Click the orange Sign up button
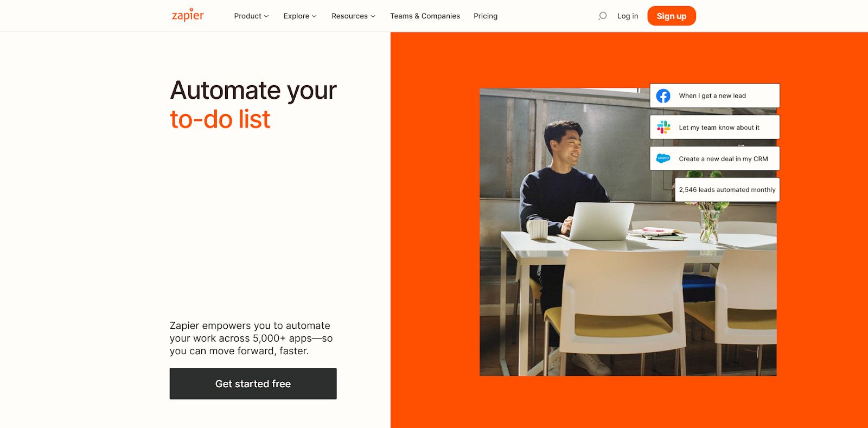This screenshot has width=868, height=428. [672, 16]
